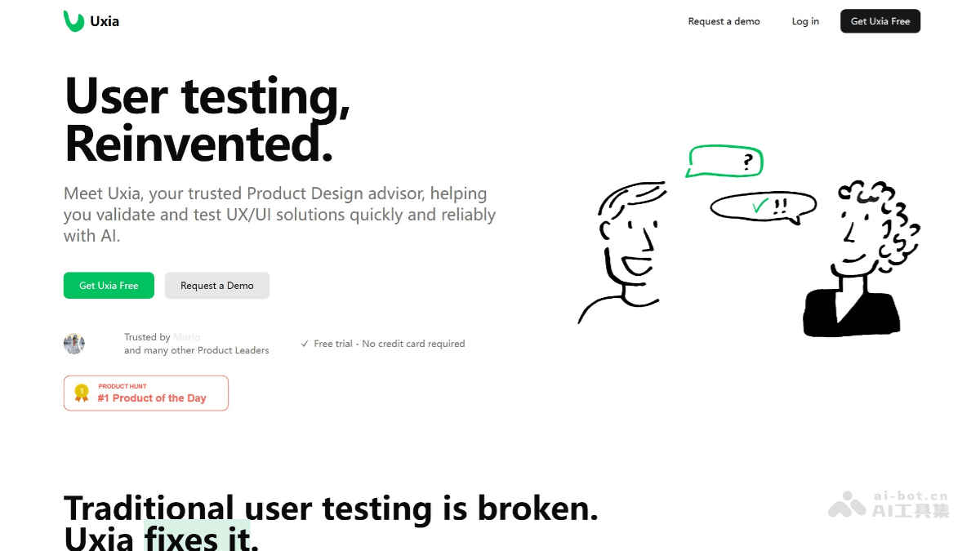Screen dimensions: 980x551
Task: Open the #1 Product of the Day badge
Action: pyautogui.click(x=152, y=398)
